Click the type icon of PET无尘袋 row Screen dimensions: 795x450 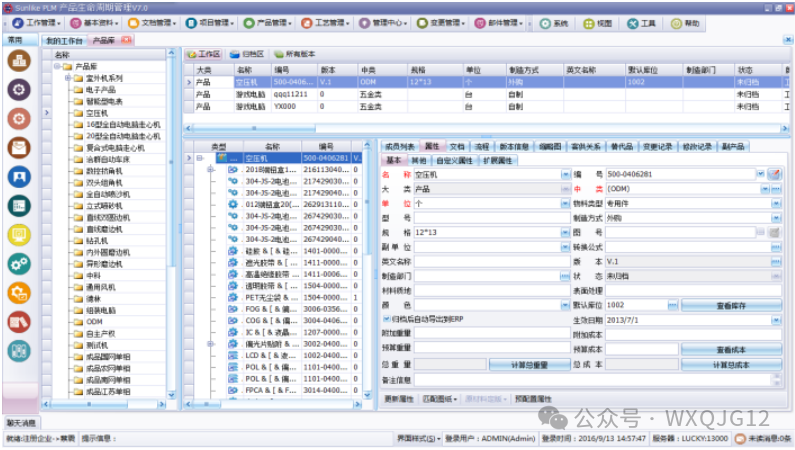[233, 297]
